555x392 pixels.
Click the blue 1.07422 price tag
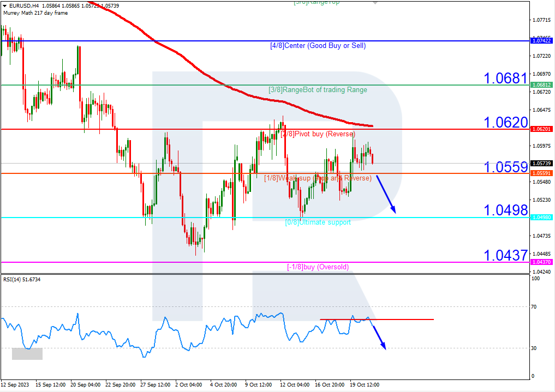(x=541, y=41)
